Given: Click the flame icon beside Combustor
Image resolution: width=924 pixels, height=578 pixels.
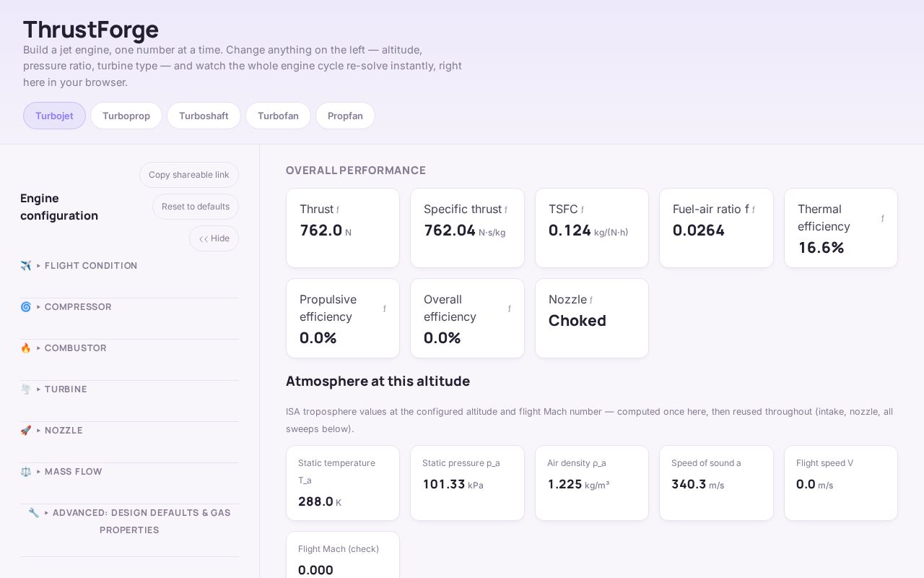Looking at the screenshot, I should 26,348.
